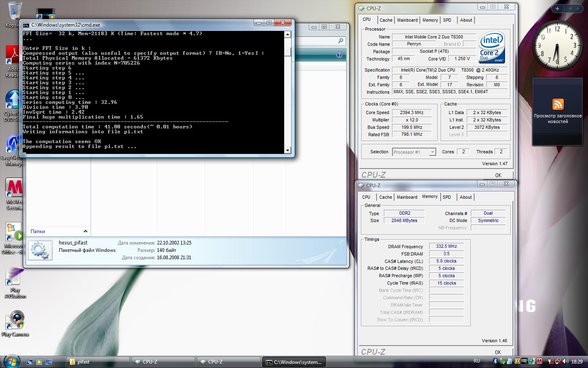Switch to CPU tab in bottom CPU-Z

[x=366, y=197]
